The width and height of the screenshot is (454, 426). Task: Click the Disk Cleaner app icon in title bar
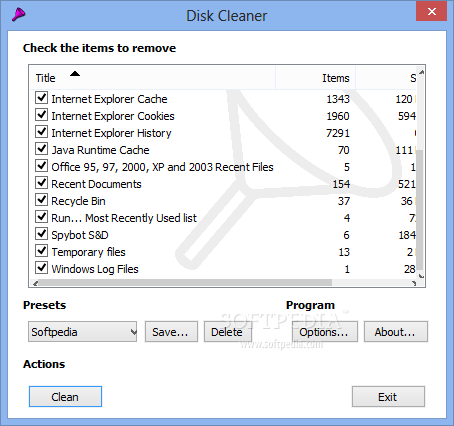[x=19, y=15]
